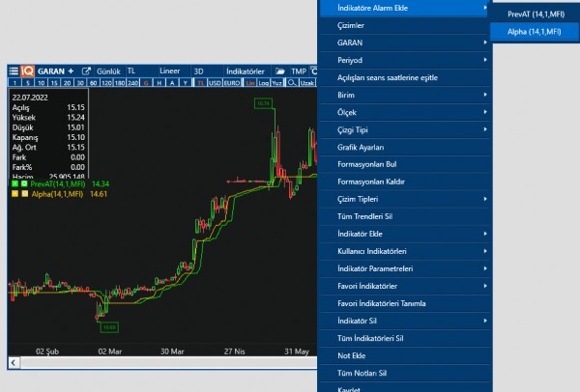Viewport: 580px width, 392px height.
Task: Open Alpha indicator settings icon
Action: click(24, 194)
